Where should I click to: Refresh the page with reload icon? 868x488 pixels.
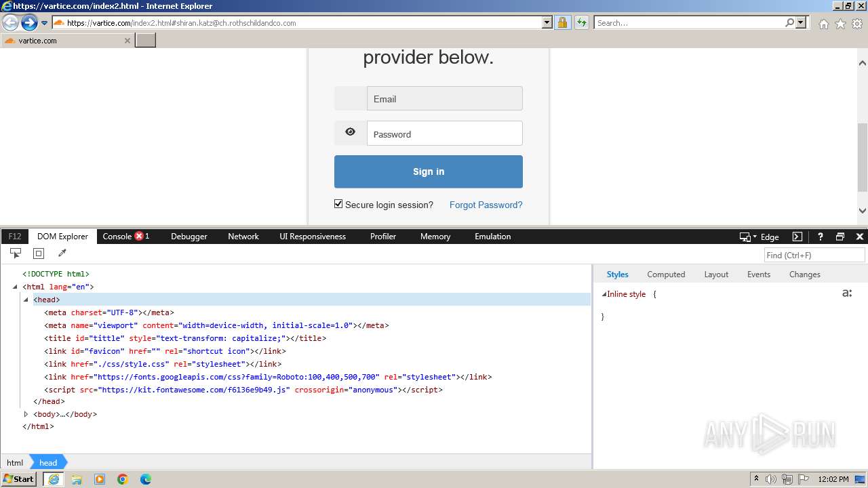(582, 23)
